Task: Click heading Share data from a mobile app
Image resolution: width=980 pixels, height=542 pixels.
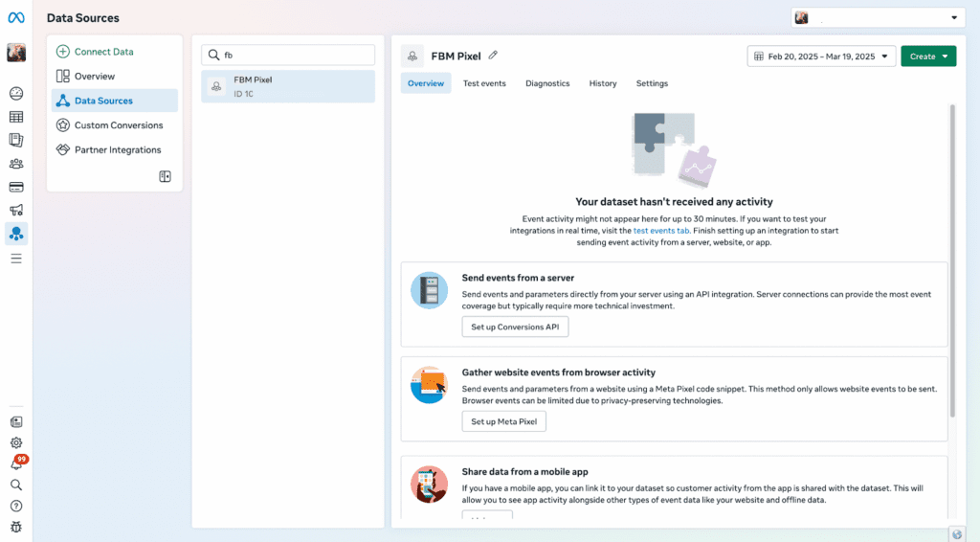Action: click(x=525, y=472)
